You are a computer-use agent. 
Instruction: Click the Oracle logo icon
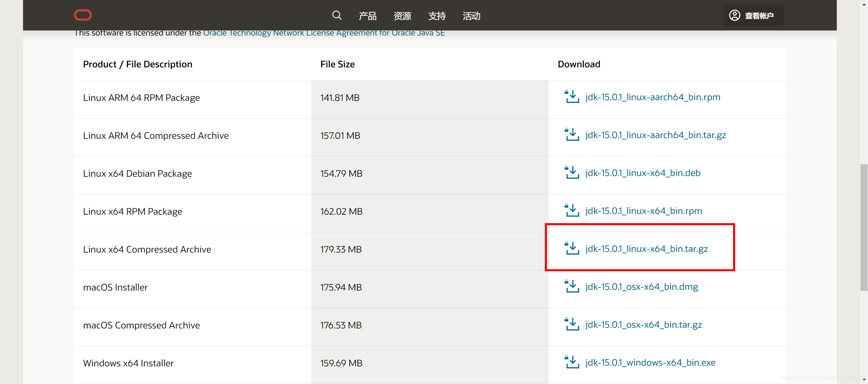pos(83,15)
